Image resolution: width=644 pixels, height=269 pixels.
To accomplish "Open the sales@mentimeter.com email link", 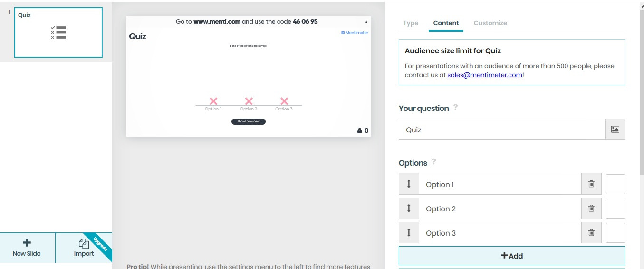I will [484, 75].
